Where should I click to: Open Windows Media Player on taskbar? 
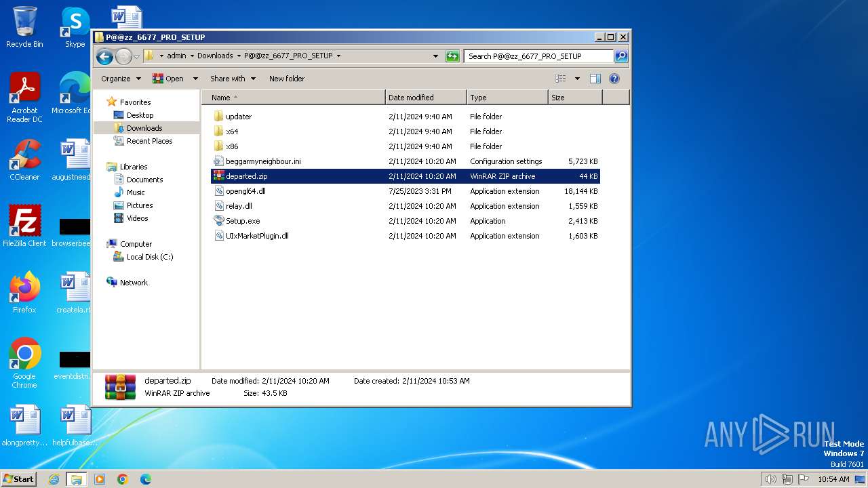point(99,479)
